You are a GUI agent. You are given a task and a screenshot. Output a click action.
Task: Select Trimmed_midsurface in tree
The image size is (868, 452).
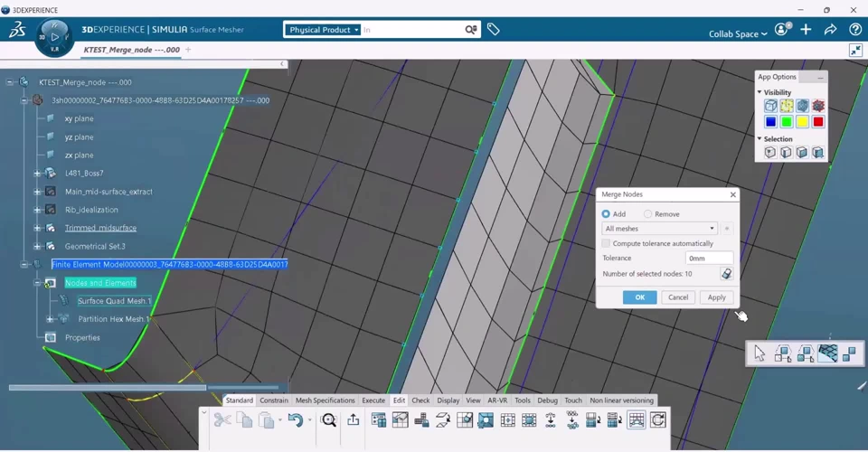click(100, 228)
